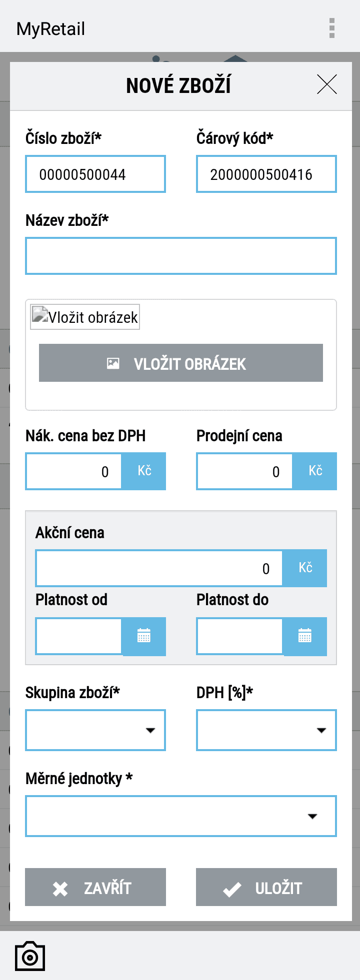
Task: Click the Kč unit beside Nák. cena
Action: pyautogui.click(x=144, y=471)
